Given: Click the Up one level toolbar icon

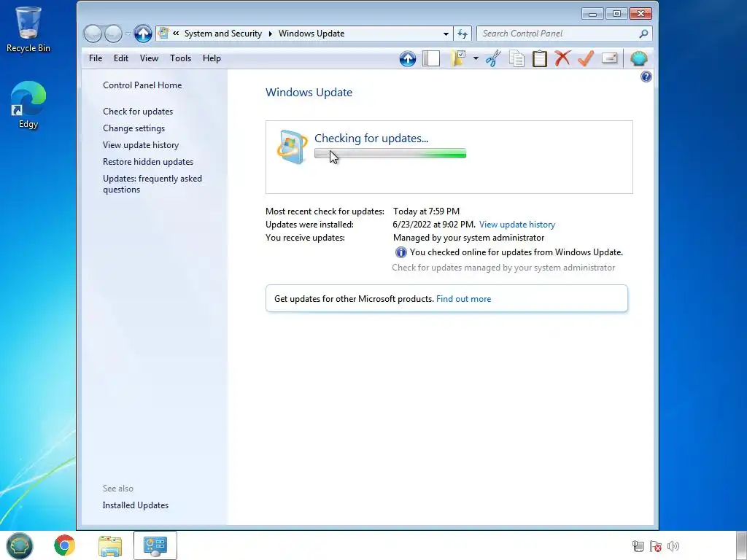Looking at the screenshot, I should coord(407,58).
